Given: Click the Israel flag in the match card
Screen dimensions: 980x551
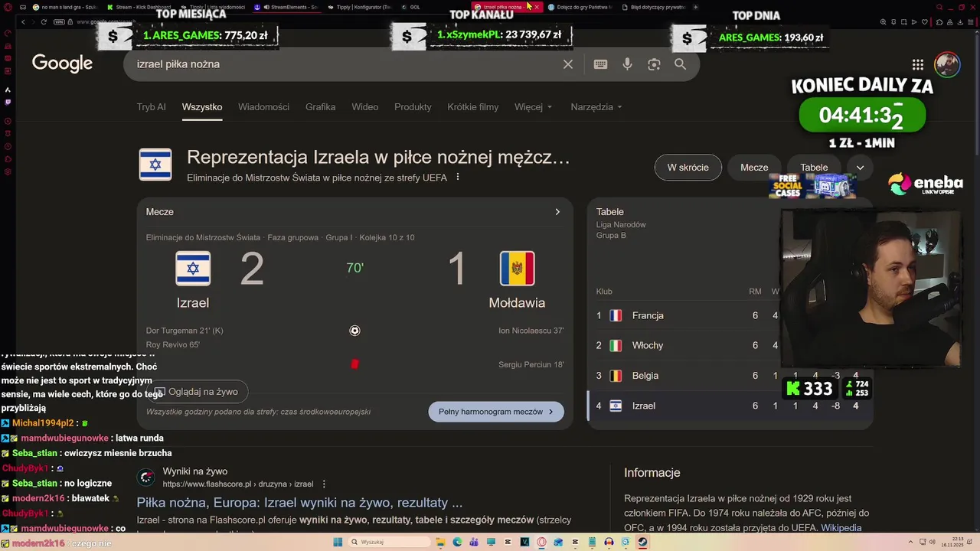Looking at the screenshot, I should click(193, 269).
